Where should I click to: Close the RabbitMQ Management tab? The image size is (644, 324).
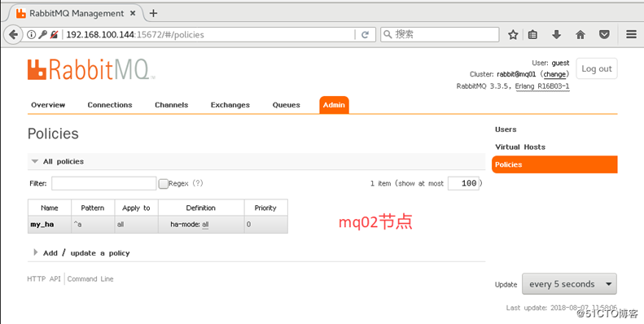[133, 13]
